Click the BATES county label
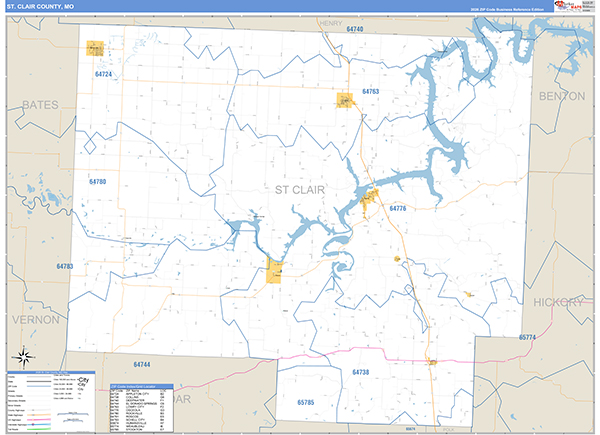 pos(40,105)
